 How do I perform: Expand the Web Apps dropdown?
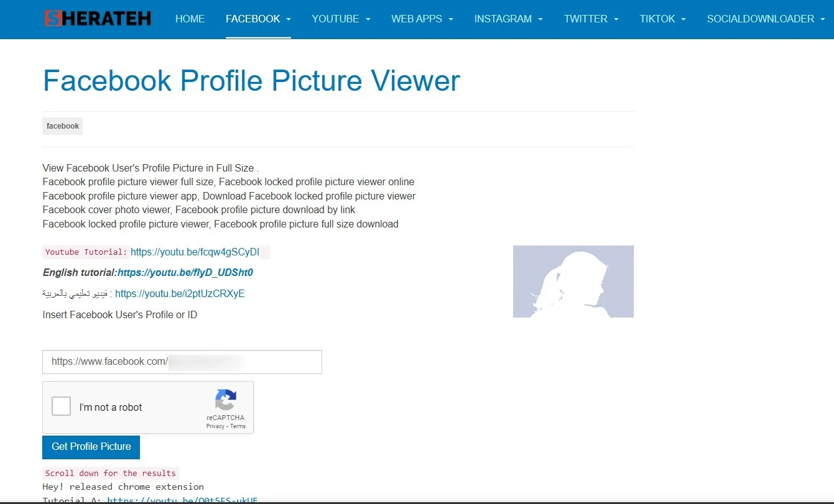click(422, 19)
